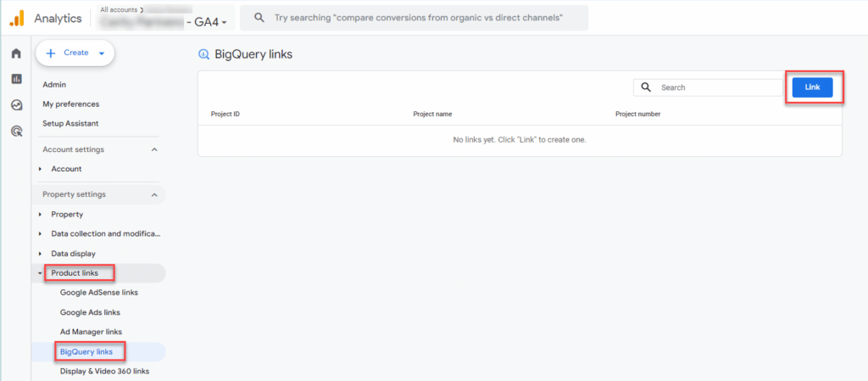Click the Project ID column header

point(225,114)
